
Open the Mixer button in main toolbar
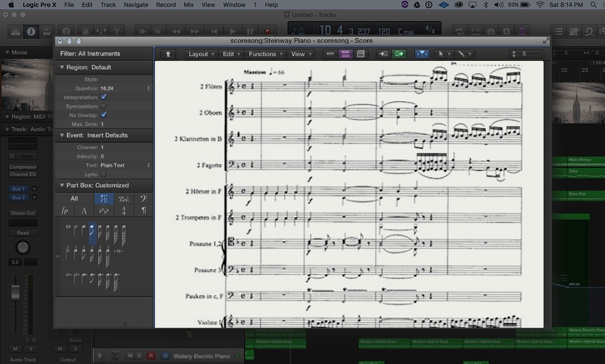[101, 31]
